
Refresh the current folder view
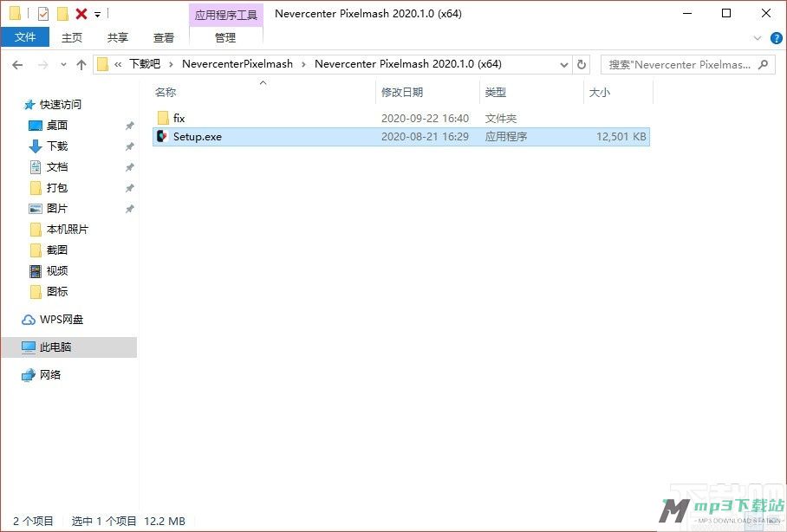pyautogui.click(x=582, y=65)
